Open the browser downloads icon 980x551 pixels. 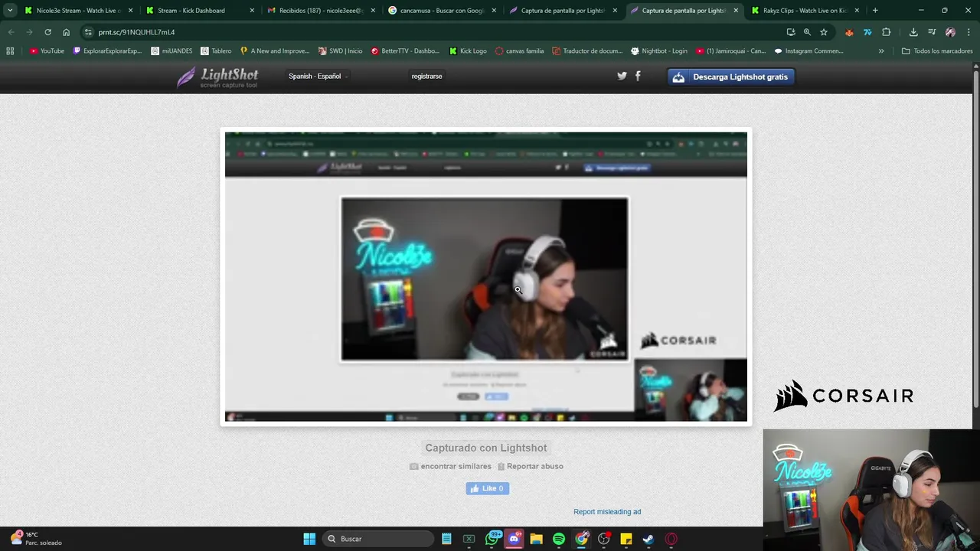click(913, 32)
